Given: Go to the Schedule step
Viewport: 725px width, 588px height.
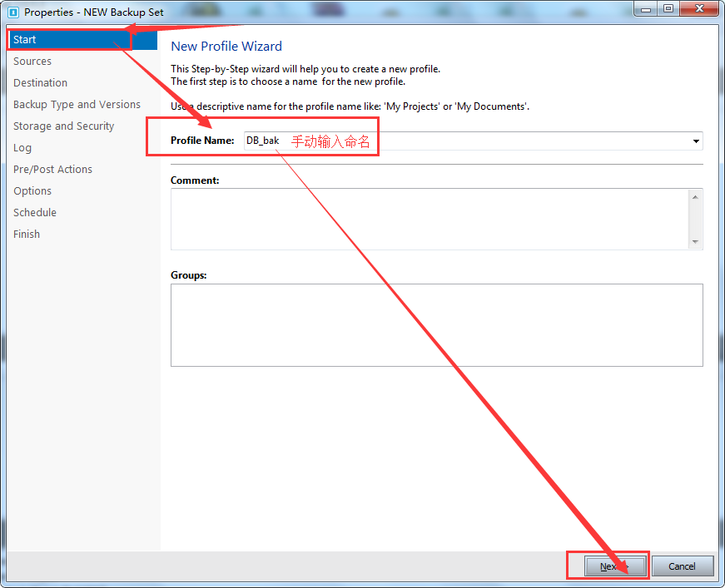Looking at the screenshot, I should click(35, 213).
